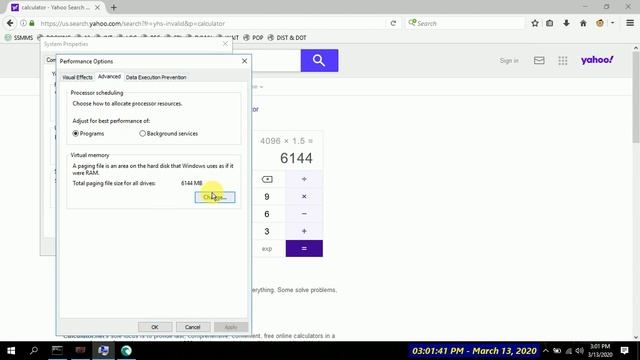Click the 6144 MB paging file value
The image size is (640, 360).
191,183
